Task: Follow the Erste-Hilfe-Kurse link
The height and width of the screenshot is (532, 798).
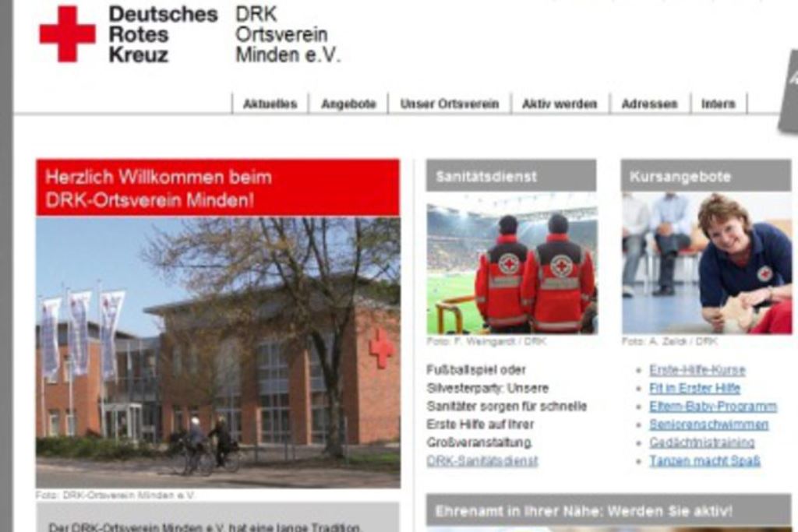Action: click(x=697, y=370)
